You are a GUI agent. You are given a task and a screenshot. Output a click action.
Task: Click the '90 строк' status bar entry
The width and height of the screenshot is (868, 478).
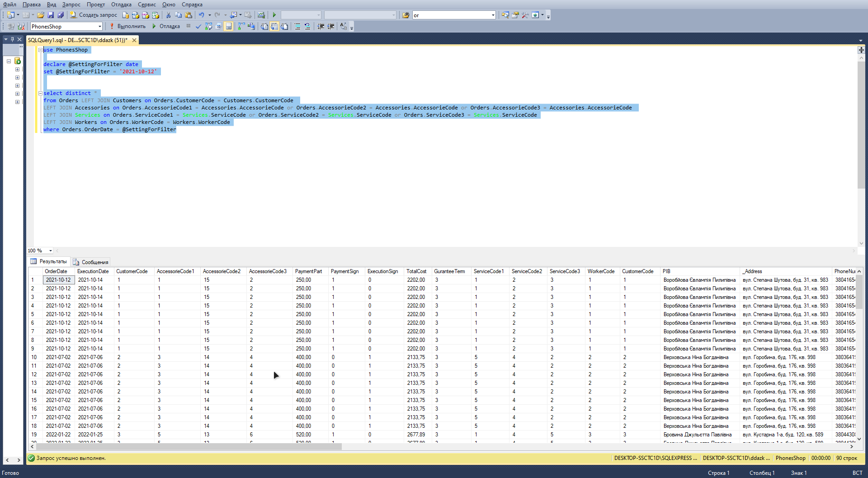click(x=846, y=458)
